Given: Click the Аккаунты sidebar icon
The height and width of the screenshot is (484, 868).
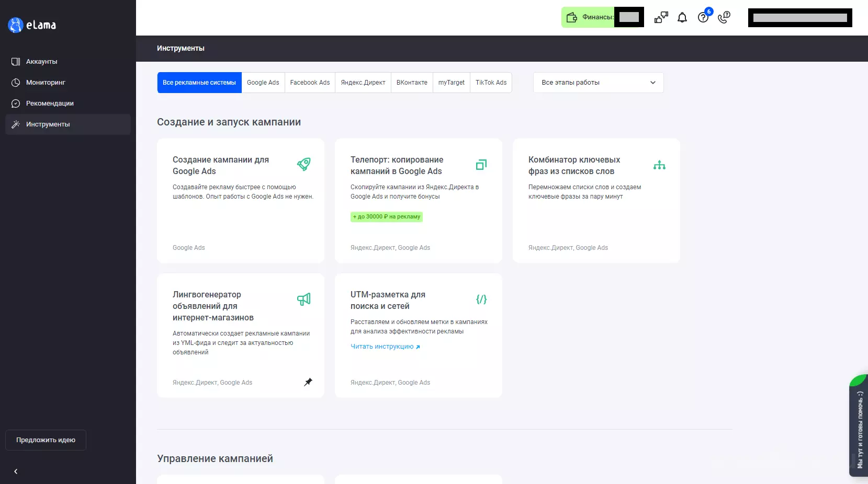Looking at the screenshot, I should [16, 62].
